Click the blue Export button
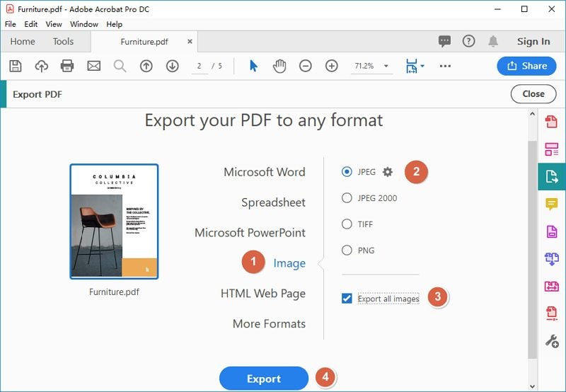The image size is (566, 392). [x=264, y=379]
